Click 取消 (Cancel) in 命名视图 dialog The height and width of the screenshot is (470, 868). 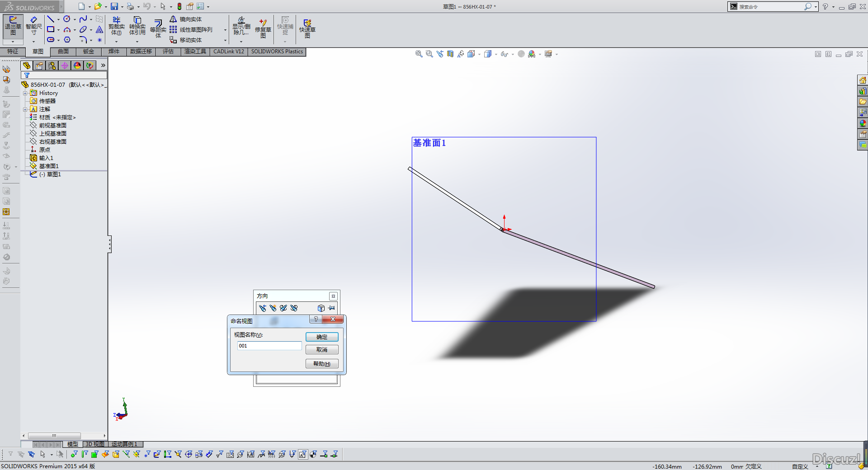coord(322,350)
